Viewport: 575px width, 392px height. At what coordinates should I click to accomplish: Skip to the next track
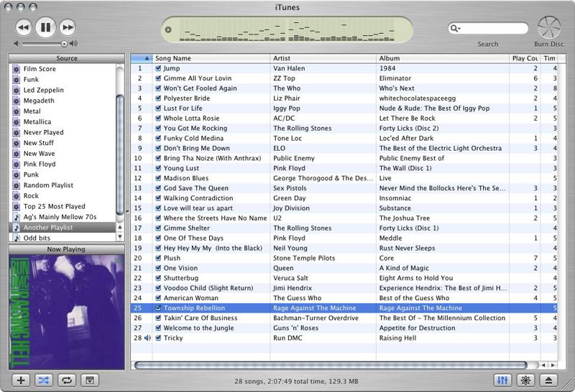(x=68, y=27)
